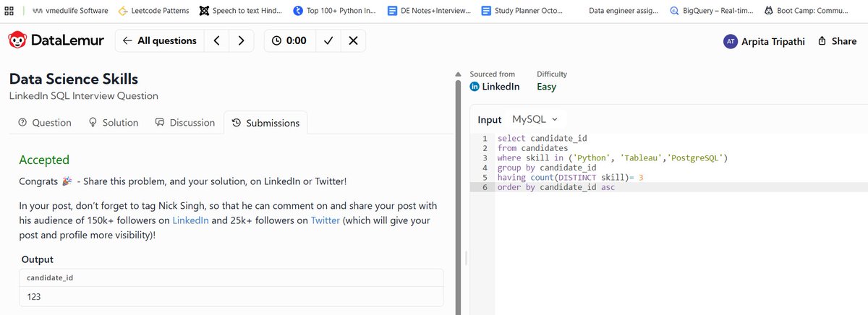Click the LinkedIn source company label
The width and height of the screenshot is (868, 315).
coord(495,87)
